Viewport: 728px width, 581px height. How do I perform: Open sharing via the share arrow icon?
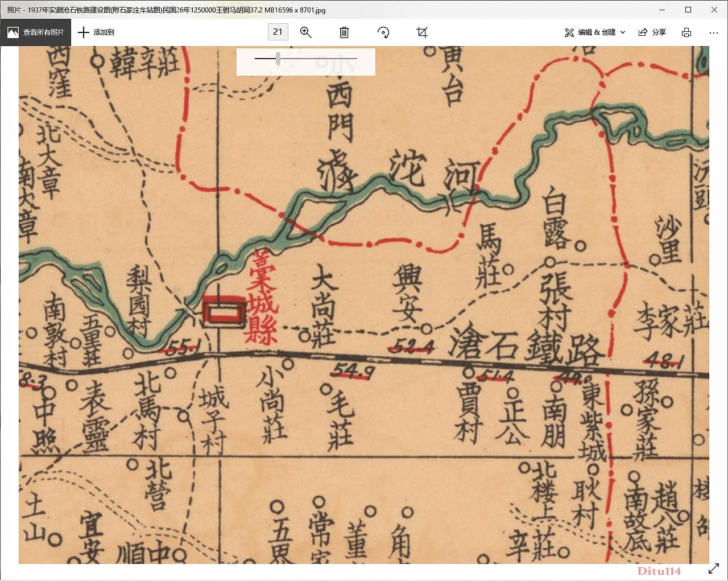point(643,32)
